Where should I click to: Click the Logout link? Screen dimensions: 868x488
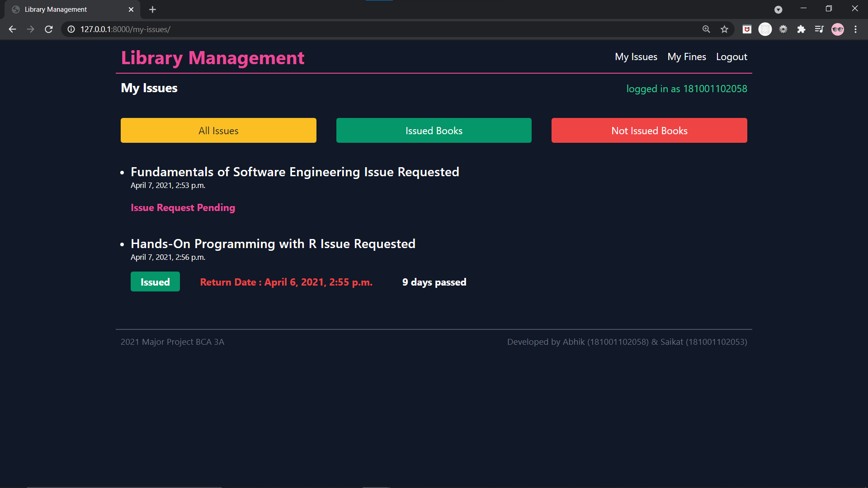click(x=731, y=57)
